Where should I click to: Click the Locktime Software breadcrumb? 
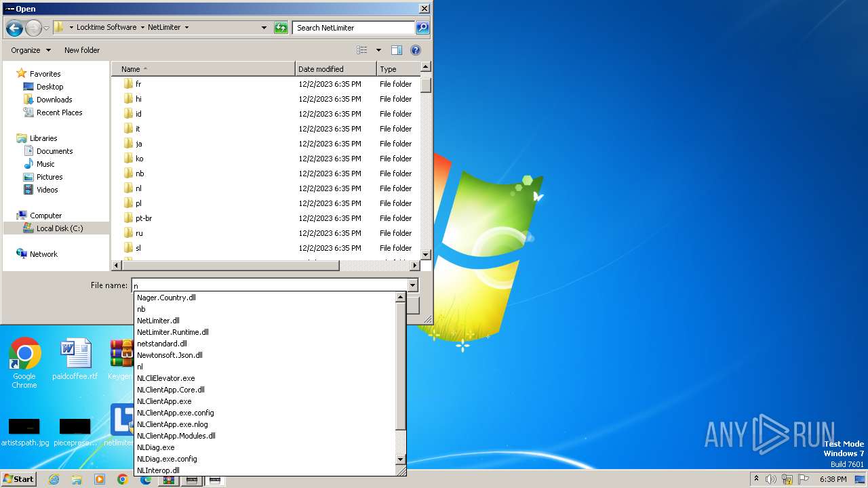click(x=106, y=28)
